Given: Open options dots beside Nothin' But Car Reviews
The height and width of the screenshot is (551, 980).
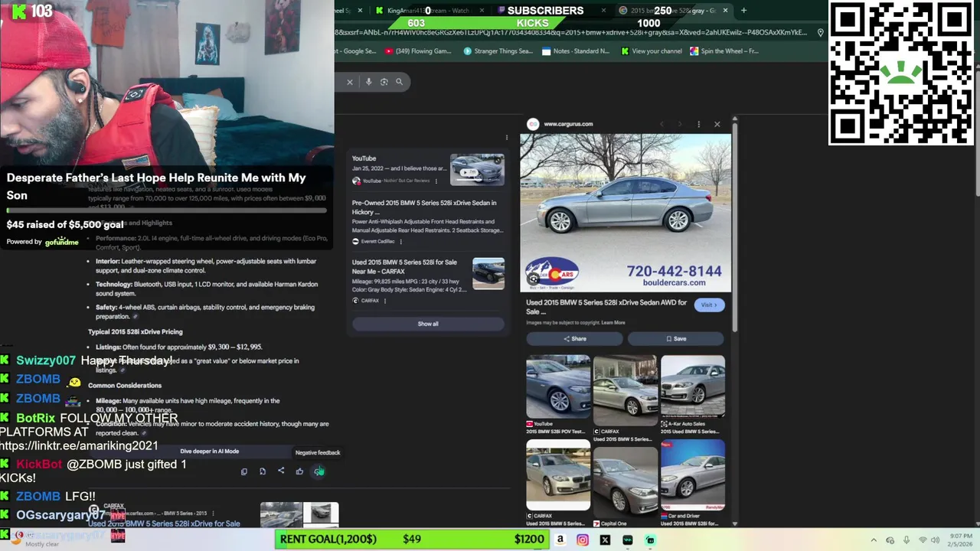Looking at the screenshot, I should click(436, 181).
